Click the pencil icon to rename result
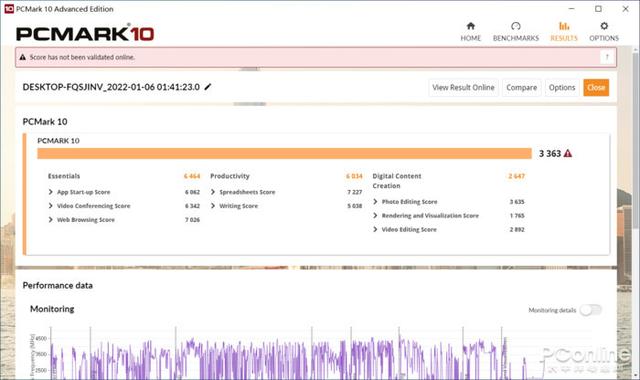Viewport: 640px width, 380px height. 208,87
